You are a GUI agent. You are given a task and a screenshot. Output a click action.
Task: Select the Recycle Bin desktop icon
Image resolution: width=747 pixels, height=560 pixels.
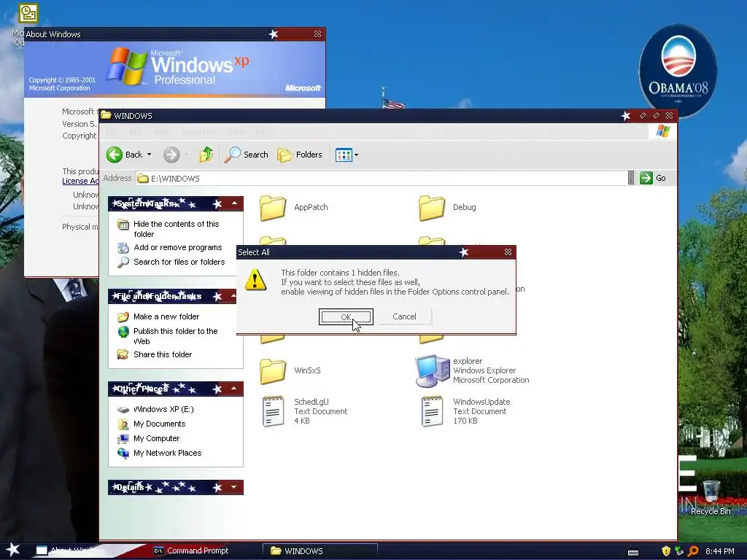click(x=711, y=497)
